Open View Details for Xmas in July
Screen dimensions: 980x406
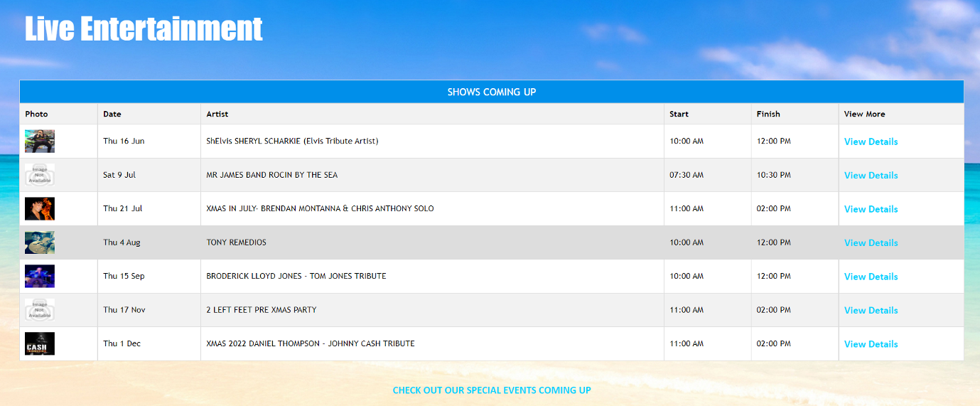(871, 209)
